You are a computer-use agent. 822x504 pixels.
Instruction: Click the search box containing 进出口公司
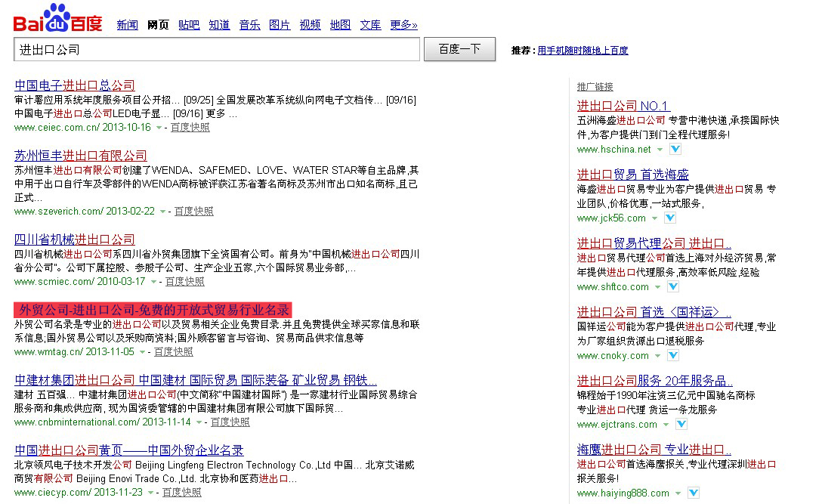217,50
